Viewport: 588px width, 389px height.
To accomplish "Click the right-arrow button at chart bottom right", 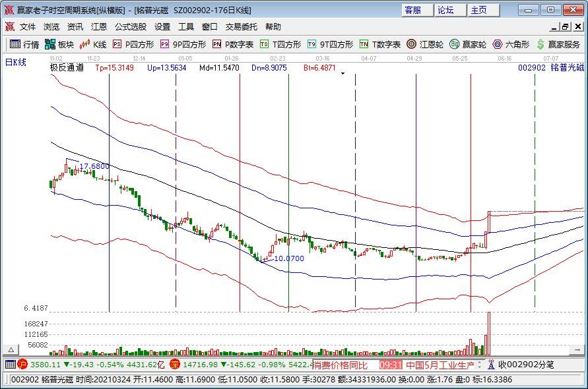I will tap(577, 349).
